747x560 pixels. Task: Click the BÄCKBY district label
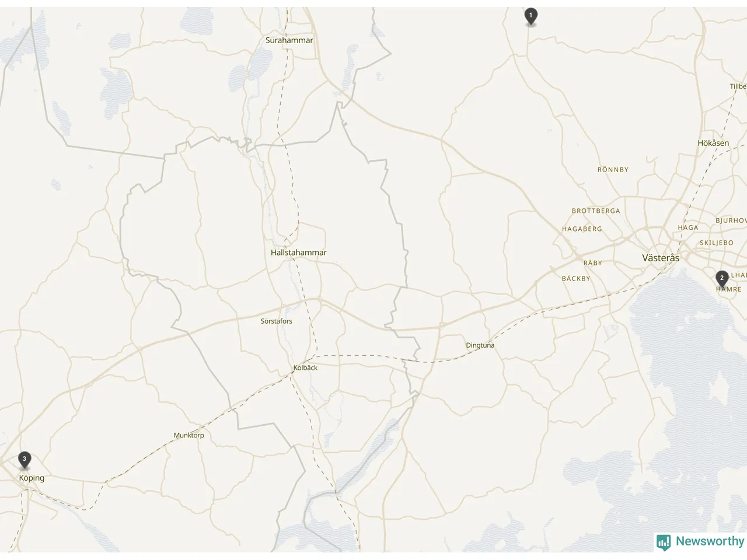coord(576,279)
